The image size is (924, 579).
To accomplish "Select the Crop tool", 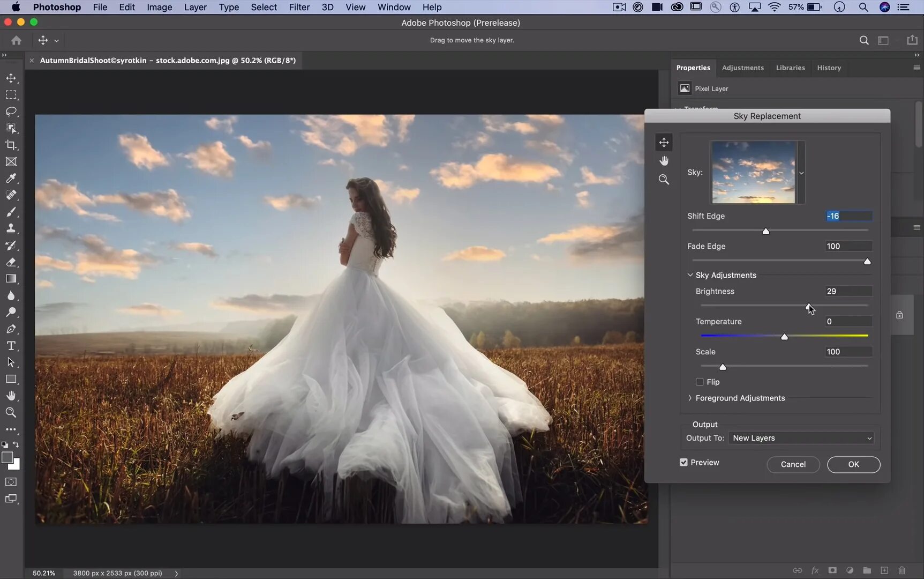I will [x=11, y=145].
